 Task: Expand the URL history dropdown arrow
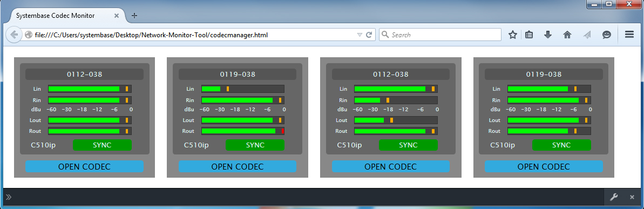tap(360, 35)
